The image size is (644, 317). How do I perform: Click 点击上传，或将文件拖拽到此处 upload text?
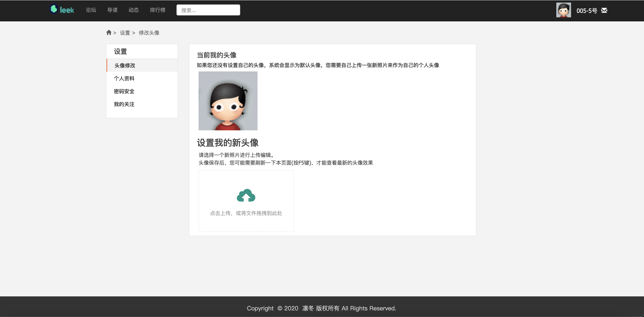pyautogui.click(x=246, y=213)
